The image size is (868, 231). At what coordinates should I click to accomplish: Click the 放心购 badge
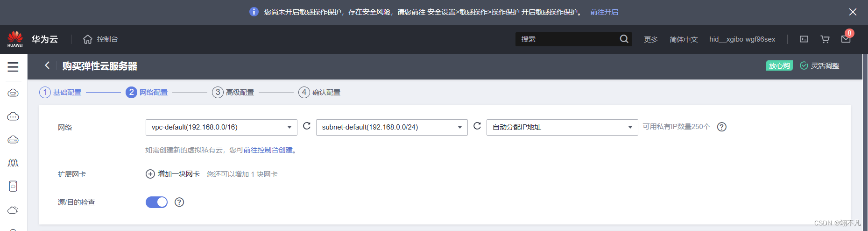pyautogui.click(x=779, y=65)
